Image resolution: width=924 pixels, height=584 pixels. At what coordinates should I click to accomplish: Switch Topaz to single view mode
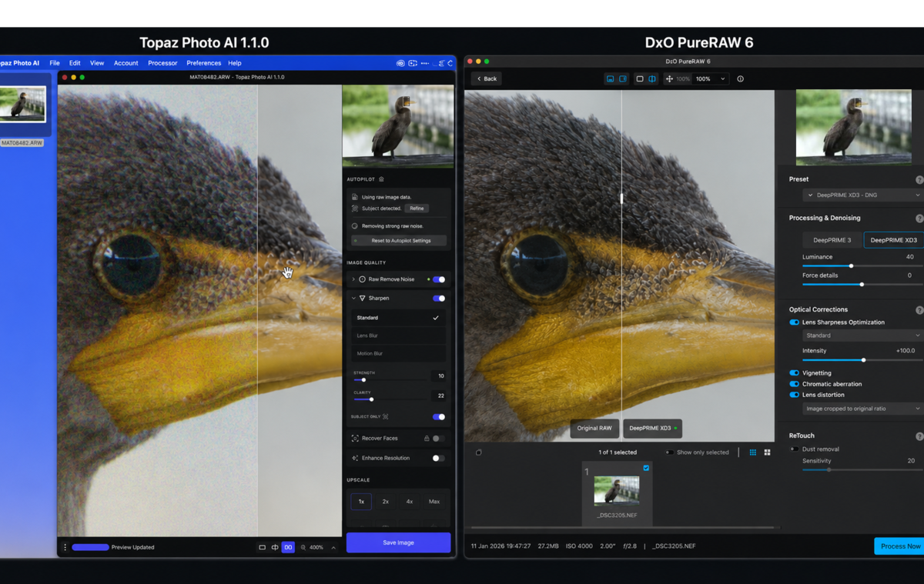(x=262, y=548)
